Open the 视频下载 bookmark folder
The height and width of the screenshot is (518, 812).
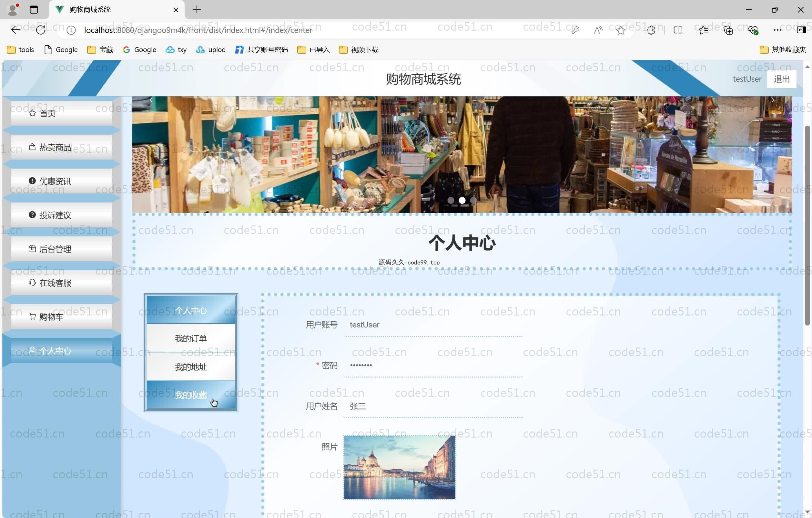[359, 50]
